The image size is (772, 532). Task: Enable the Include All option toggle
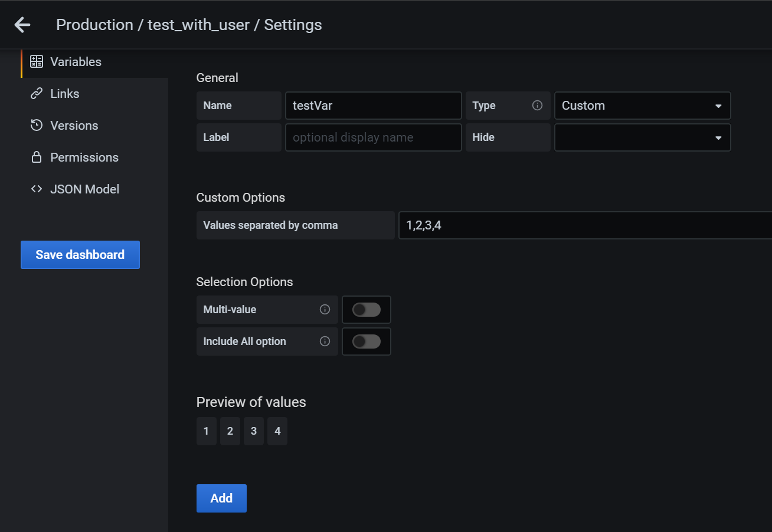coord(366,341)
